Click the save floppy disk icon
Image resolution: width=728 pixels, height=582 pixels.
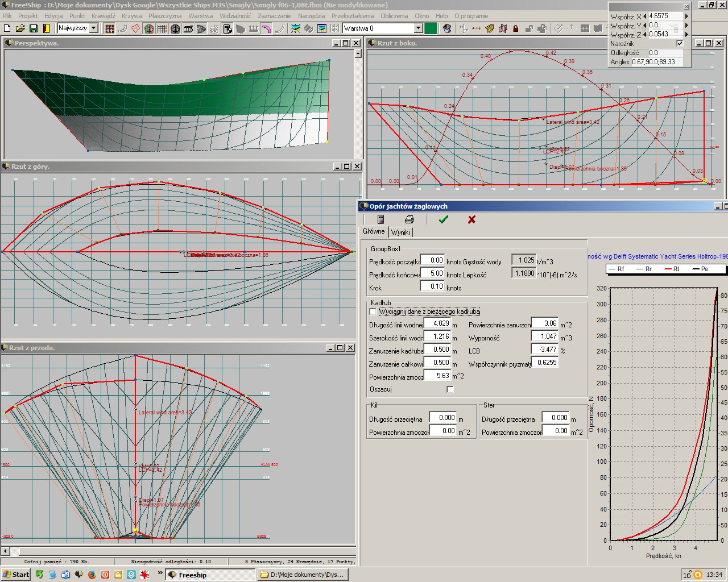point(34,28)
